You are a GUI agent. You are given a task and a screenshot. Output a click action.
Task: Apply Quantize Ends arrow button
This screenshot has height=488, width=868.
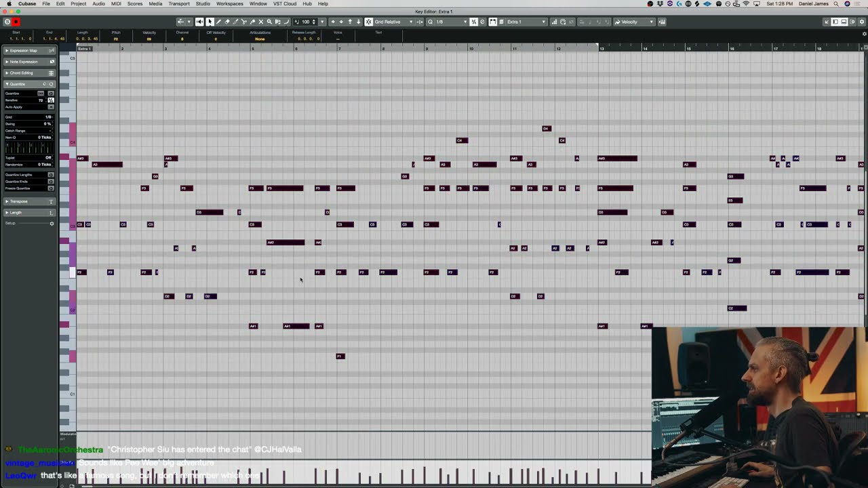51,182
